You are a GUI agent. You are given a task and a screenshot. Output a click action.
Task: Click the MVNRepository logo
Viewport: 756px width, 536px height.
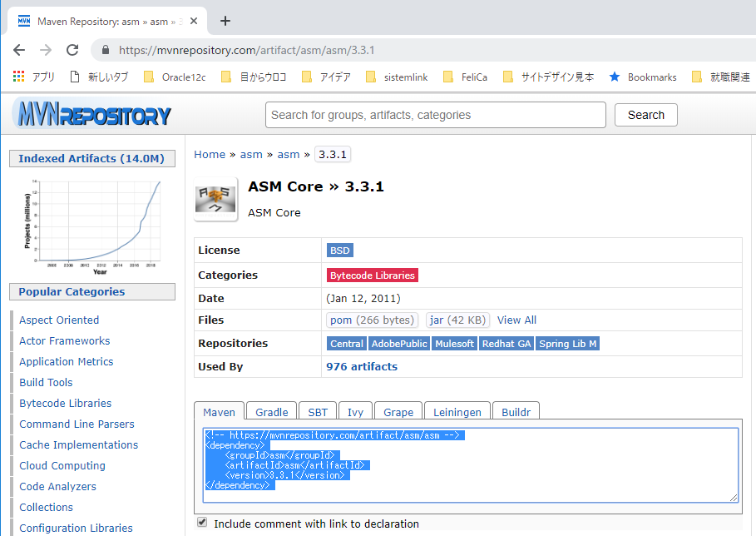[x=91, y=113]
